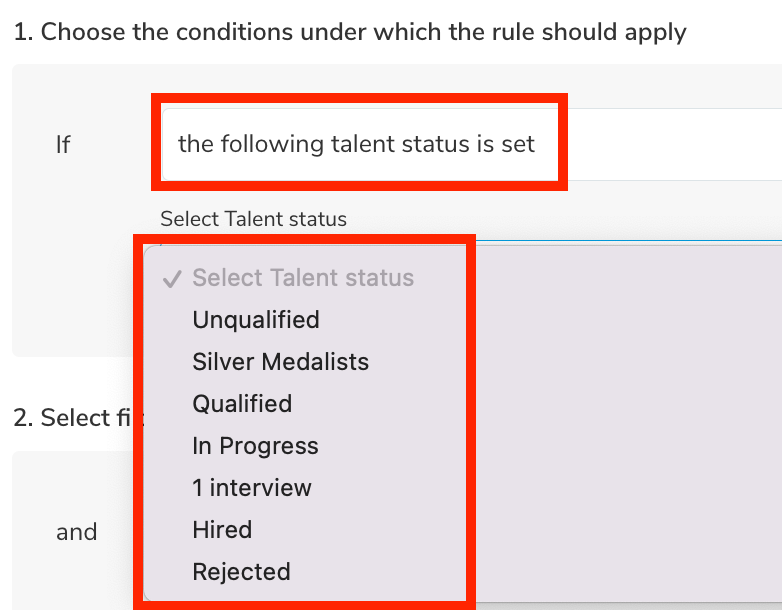Click the 'Select Talent status' field label
Image resolution: width=782 pixels, height=610 pixels.
pyautogui.click(x=253, y=218)
